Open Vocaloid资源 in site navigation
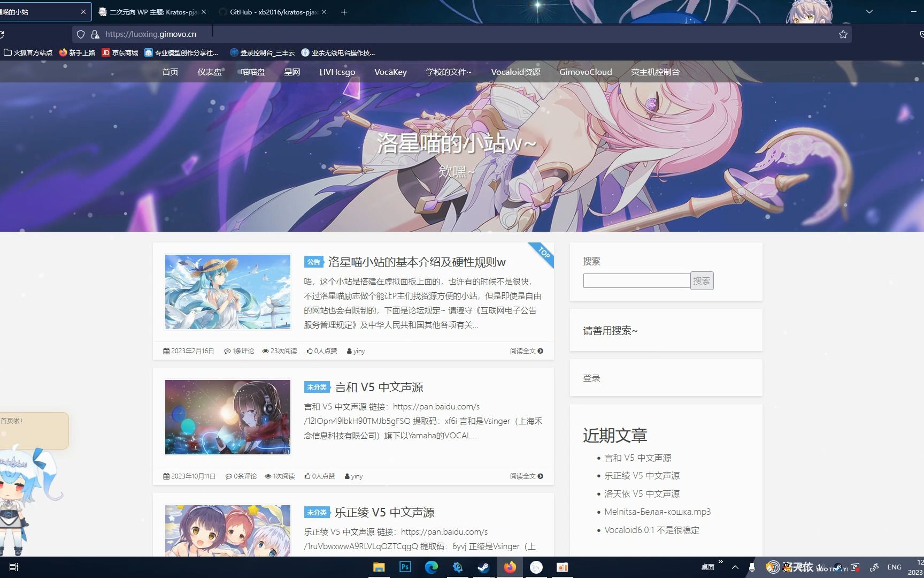 515,72
